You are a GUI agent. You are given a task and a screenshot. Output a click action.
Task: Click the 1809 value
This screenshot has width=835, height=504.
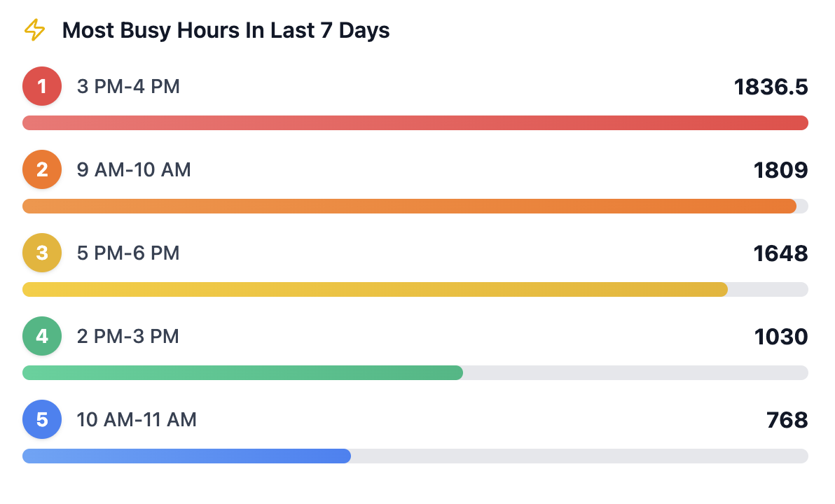pos(780,170)
